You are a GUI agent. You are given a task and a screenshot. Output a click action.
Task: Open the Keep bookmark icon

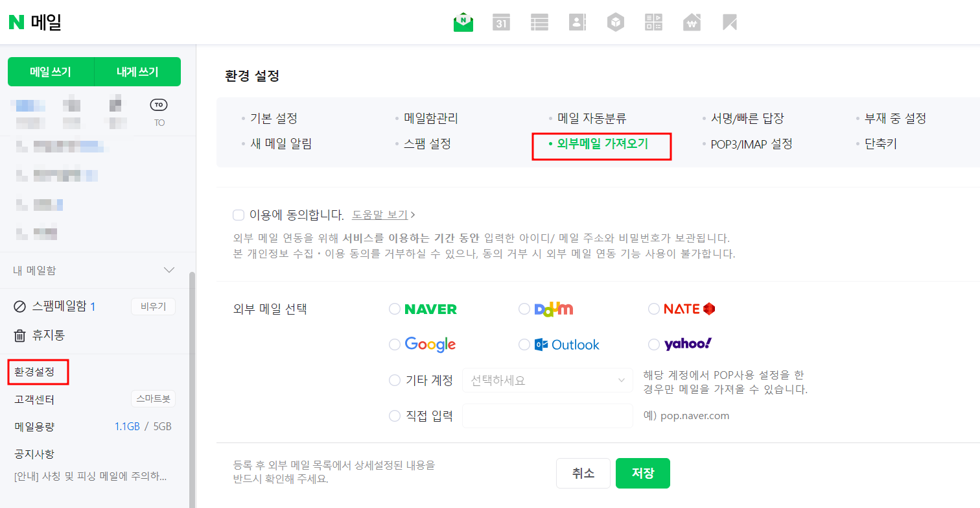730,23
